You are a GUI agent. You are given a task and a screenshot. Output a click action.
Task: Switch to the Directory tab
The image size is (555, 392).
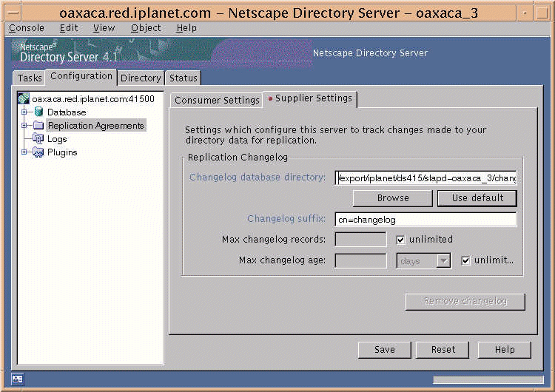click(141, 78)
